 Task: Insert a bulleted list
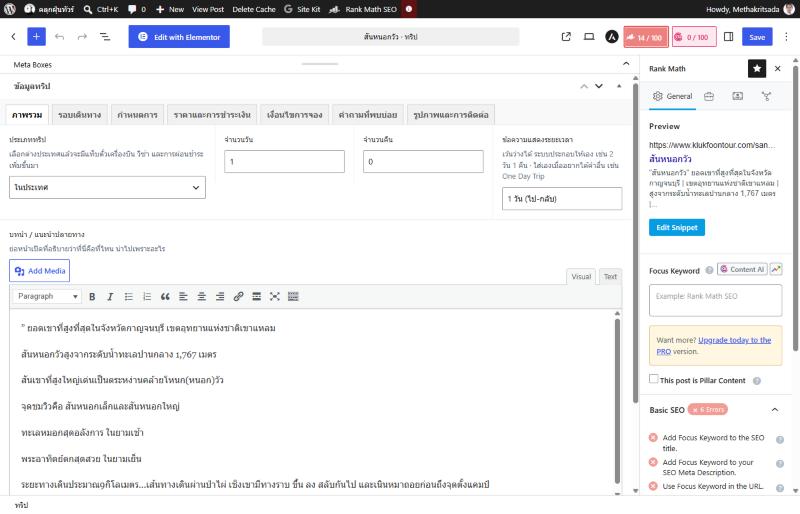(129, 297)
